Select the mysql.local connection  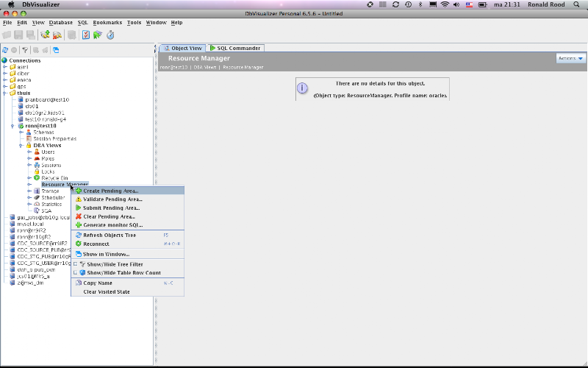[x=30, y=224]
